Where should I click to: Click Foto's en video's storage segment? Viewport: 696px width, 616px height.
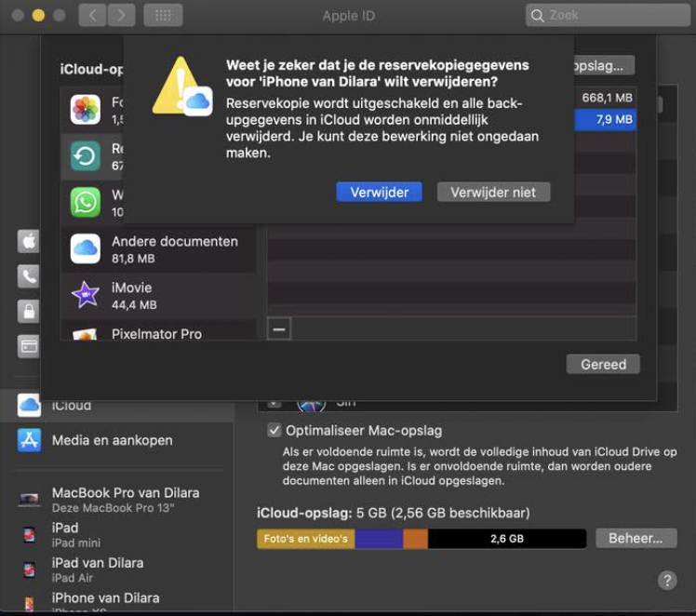tap(306, 539)
